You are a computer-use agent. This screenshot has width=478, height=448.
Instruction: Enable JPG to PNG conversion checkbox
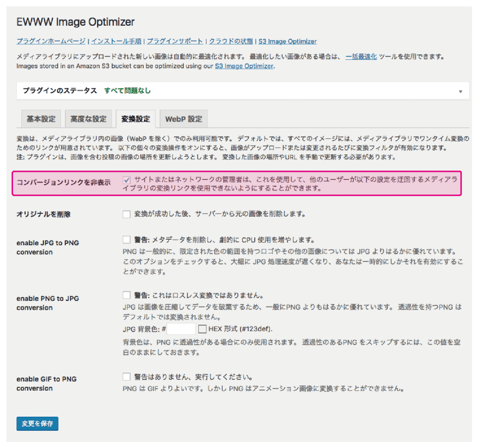[127, 240]
